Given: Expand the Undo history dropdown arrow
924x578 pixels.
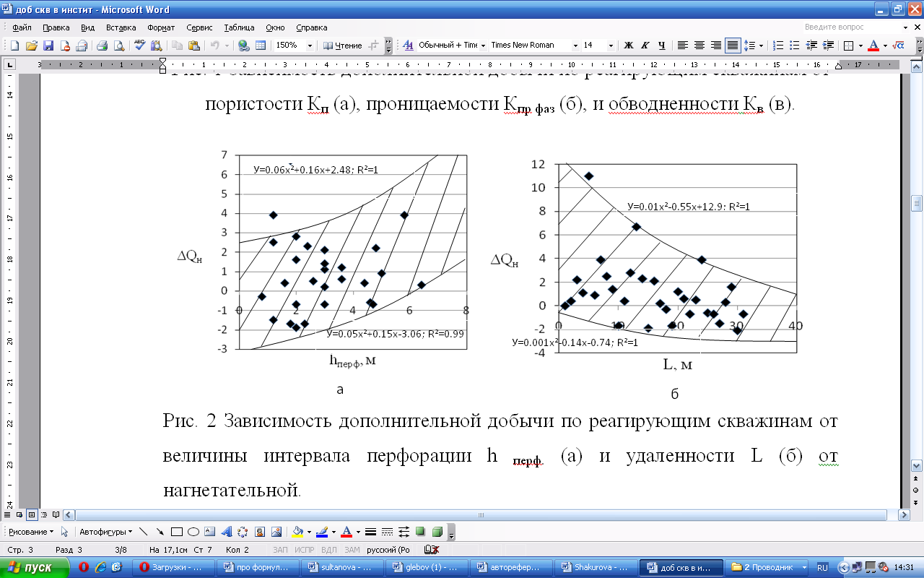Looking at the screenshot, I should pos(228,46).
